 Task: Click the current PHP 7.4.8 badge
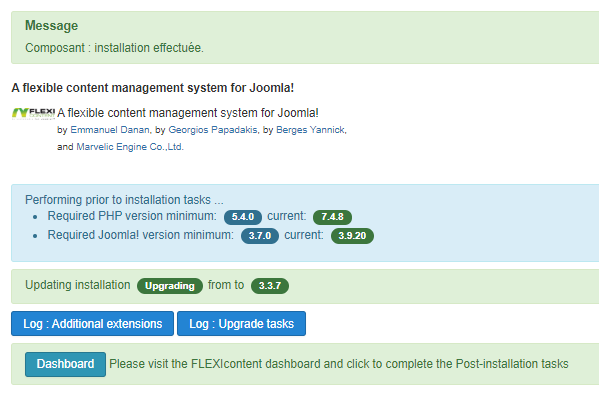tap(332, 217)
